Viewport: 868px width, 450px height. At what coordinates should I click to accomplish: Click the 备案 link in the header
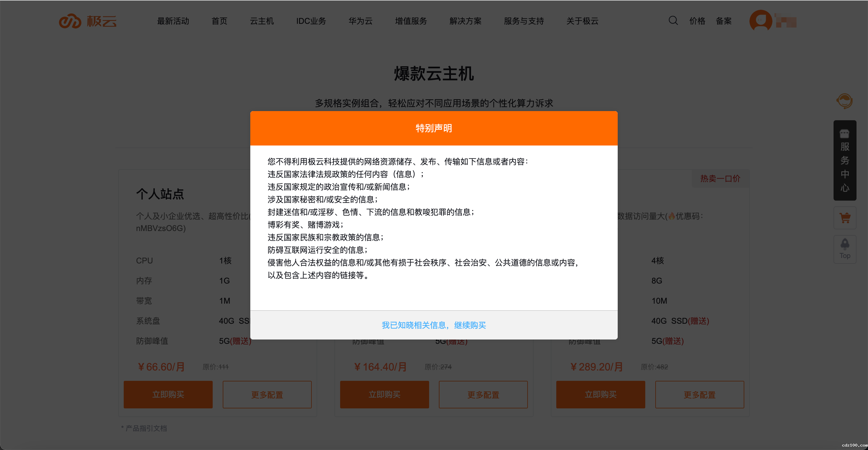(x=724, y=21)
